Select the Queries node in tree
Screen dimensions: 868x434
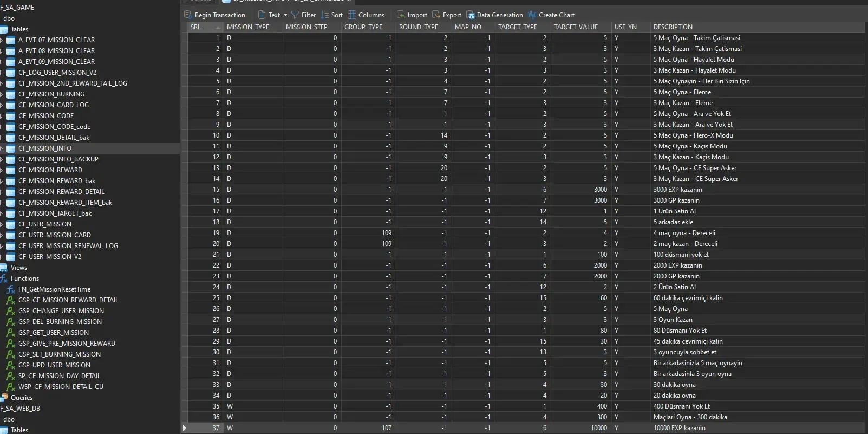pyautogui.click(x=21, y=398)
